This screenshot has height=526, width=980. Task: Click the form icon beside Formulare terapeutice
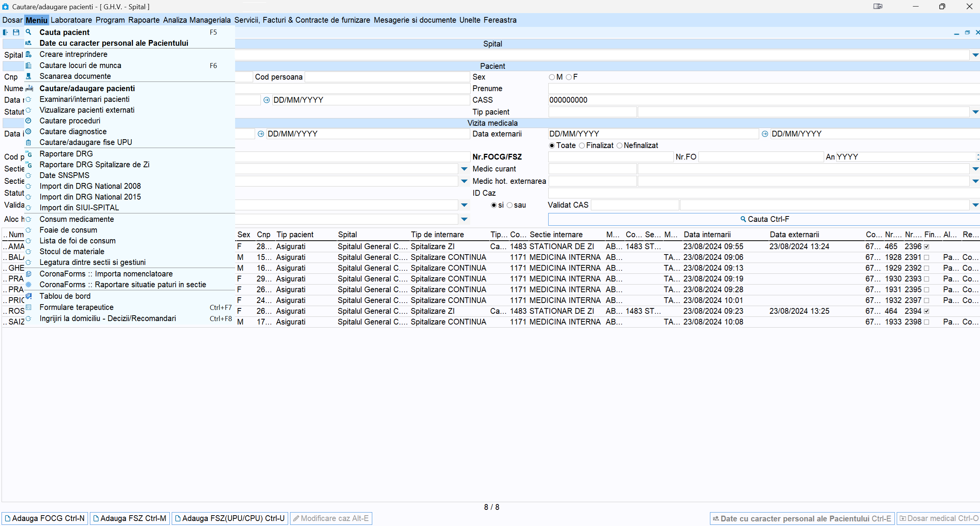[x=28, y=307]
